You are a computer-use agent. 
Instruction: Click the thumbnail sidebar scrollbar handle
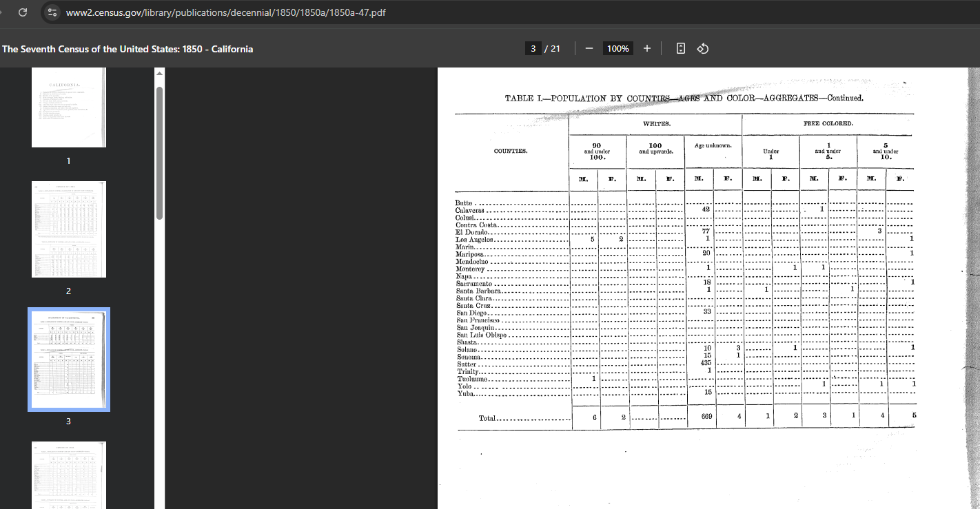[160, 153]
